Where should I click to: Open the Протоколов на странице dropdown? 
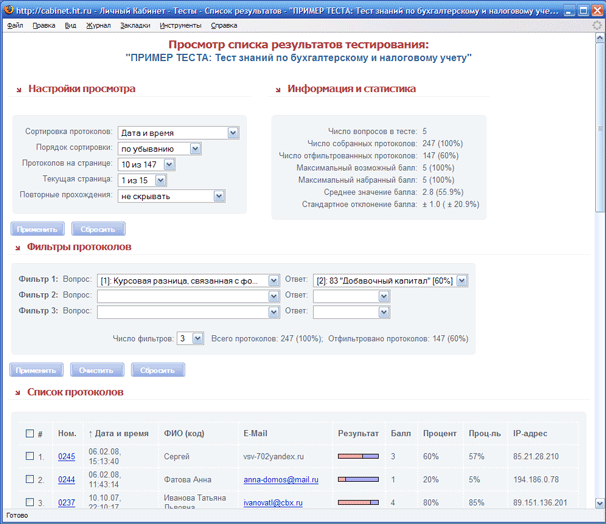(146, 165)
